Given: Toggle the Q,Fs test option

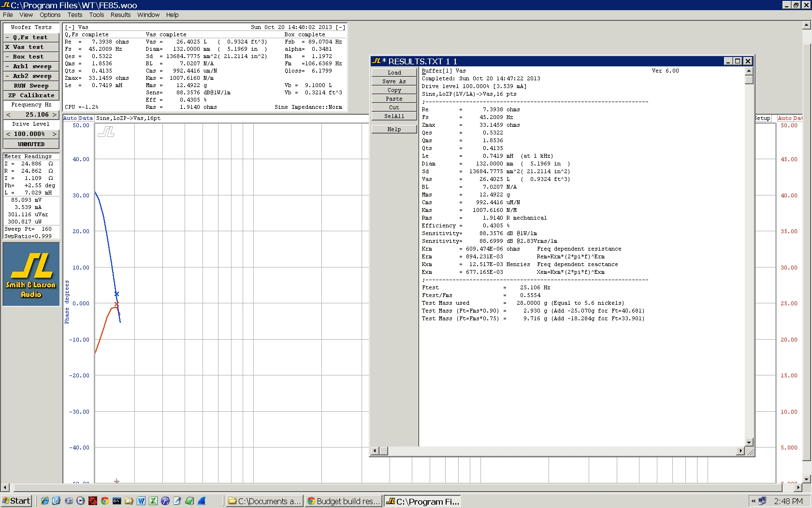Looking at the screenshot, I should click(x=31, y=37).
